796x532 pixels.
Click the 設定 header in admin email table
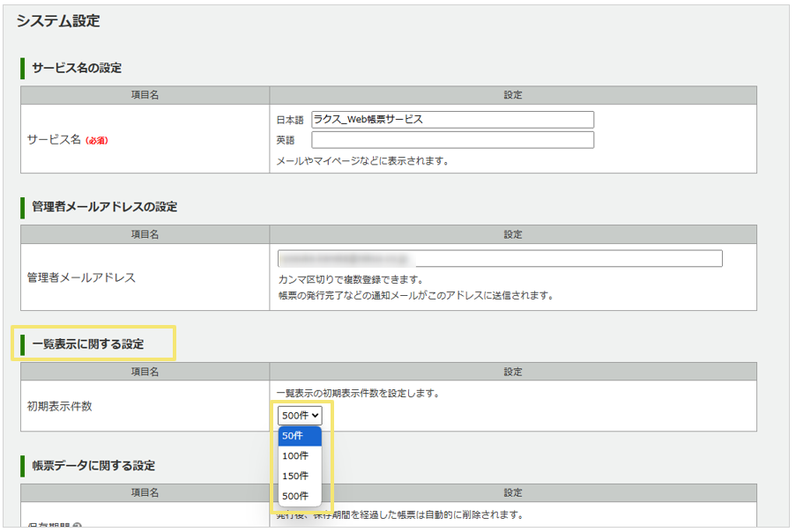513,234
